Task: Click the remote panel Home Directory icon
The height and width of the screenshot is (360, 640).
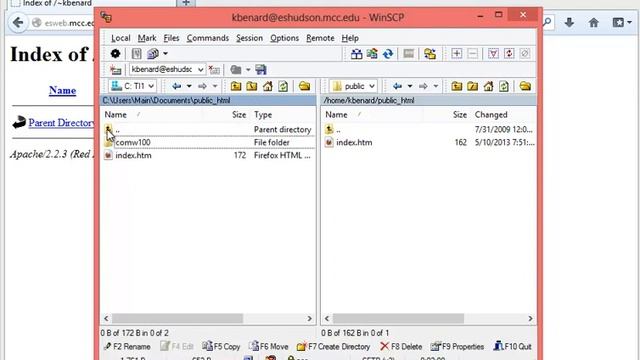Action: 489,86
